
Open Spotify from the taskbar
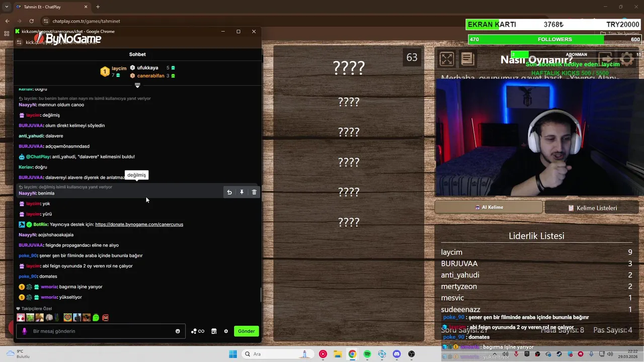367,354
